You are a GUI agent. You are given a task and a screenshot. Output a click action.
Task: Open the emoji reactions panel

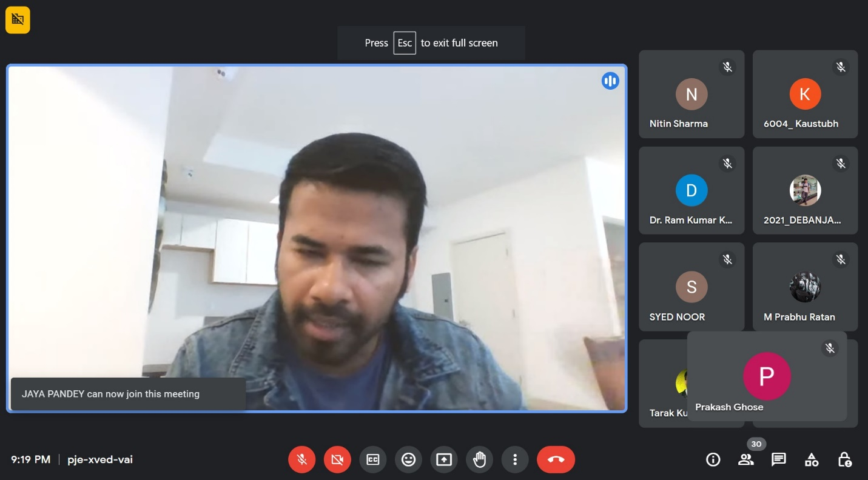pyautogui.click(x=408, y=460)
